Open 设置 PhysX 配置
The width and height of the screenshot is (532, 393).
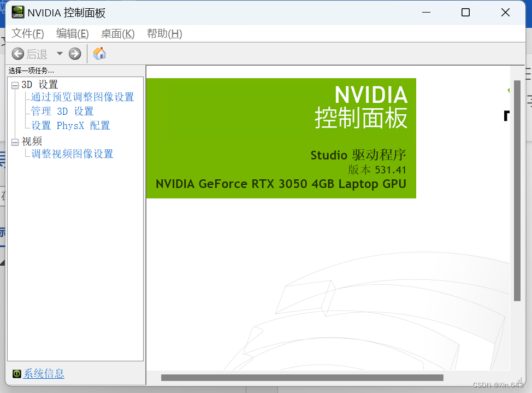pos(70,125)
